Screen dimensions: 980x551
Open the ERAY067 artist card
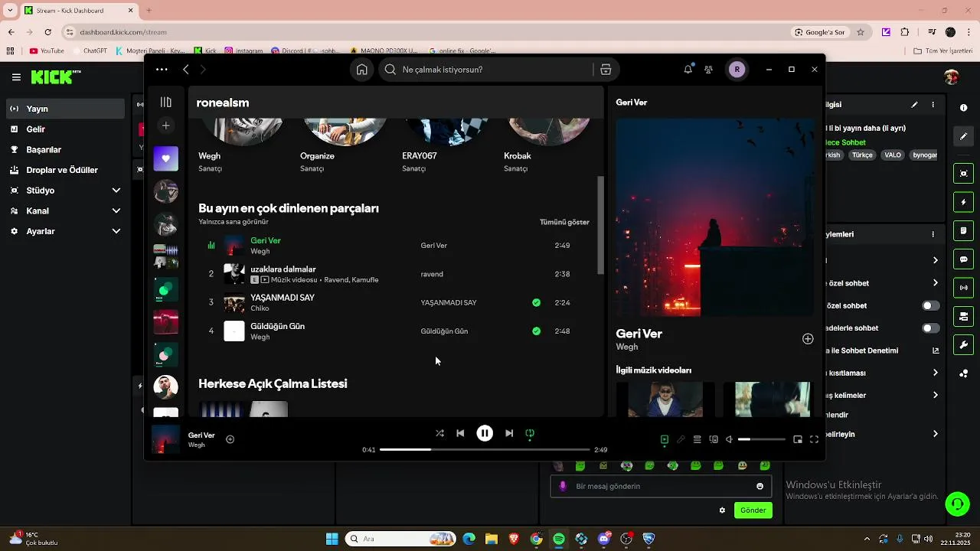(x=445, y=145)
